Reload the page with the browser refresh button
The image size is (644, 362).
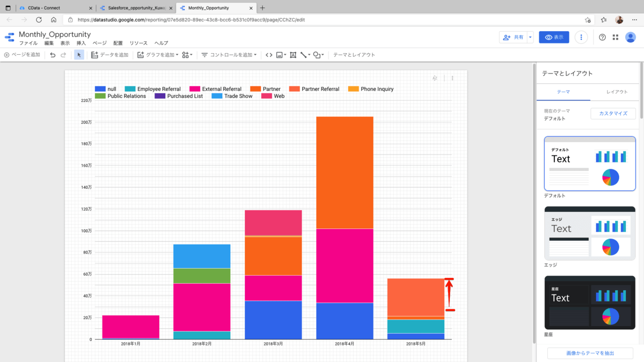[39, 19]
